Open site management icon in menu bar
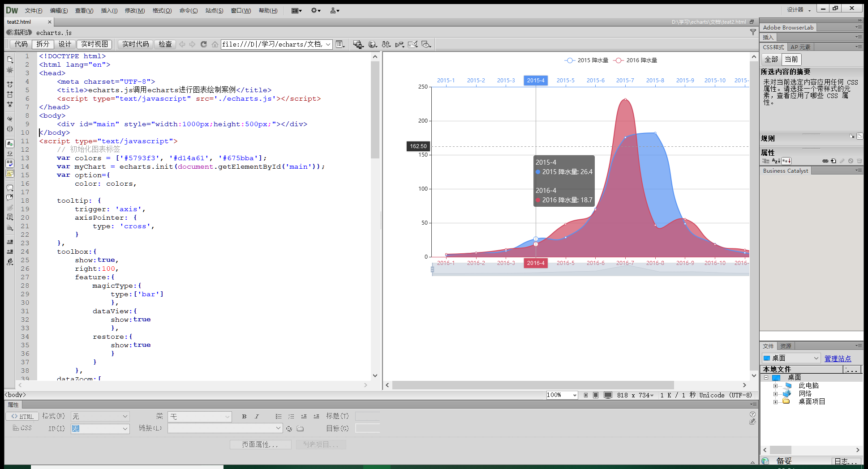The height and width of the screenshot is (469, 868). click(335, 10)
